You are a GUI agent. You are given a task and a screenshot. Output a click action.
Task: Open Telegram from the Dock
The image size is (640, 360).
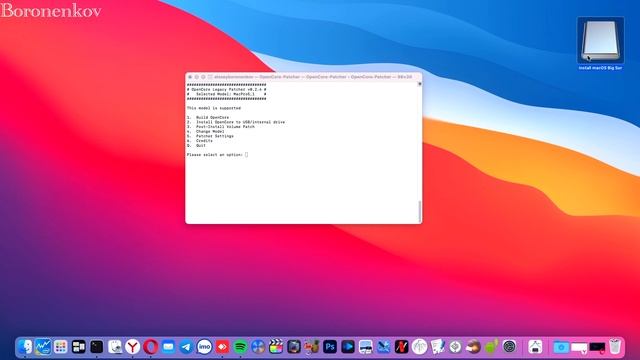(186, 347)
